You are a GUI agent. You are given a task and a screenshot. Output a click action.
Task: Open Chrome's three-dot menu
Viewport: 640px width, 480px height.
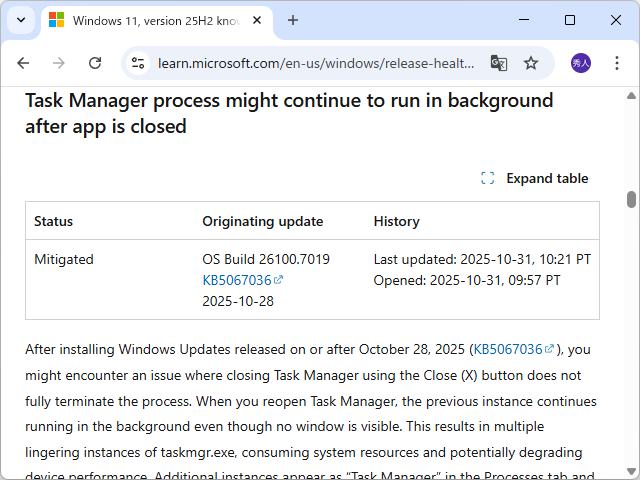(617, 63)
